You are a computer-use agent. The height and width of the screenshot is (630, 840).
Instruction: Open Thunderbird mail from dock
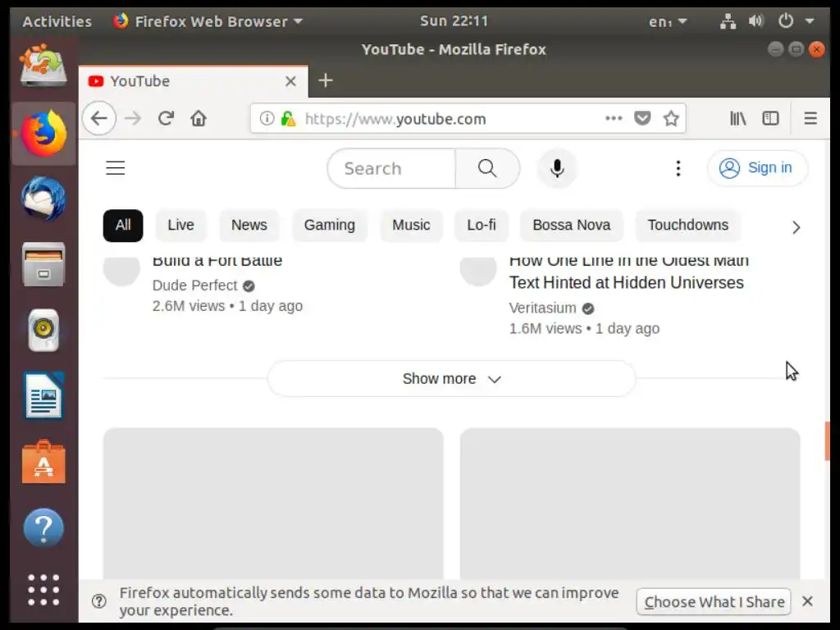coord(43,199)
